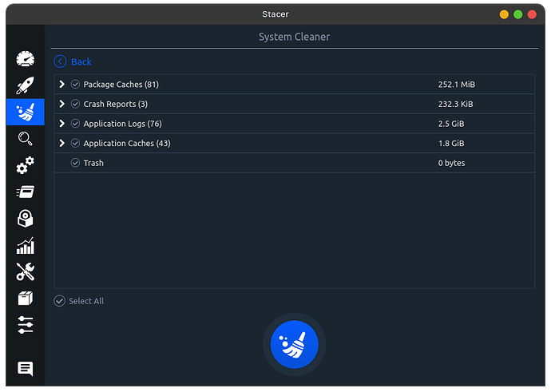Open Settings sliders page

[x=26, y=325]
